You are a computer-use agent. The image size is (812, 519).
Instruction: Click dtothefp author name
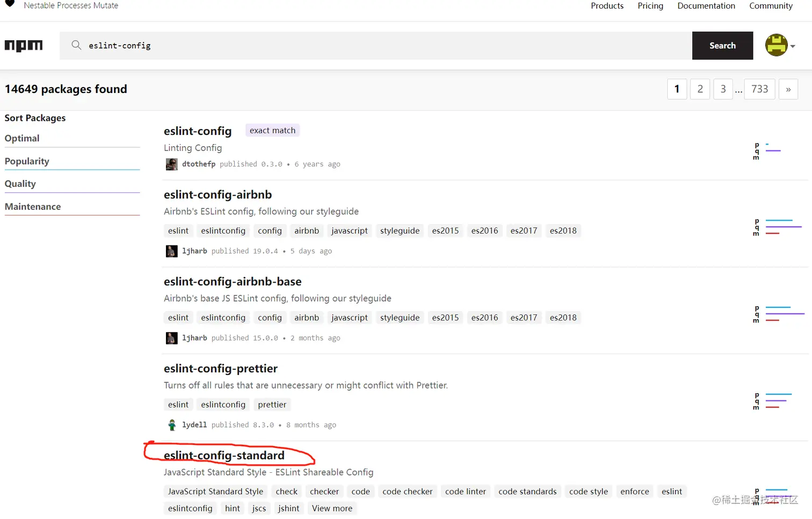coord(199,164)
